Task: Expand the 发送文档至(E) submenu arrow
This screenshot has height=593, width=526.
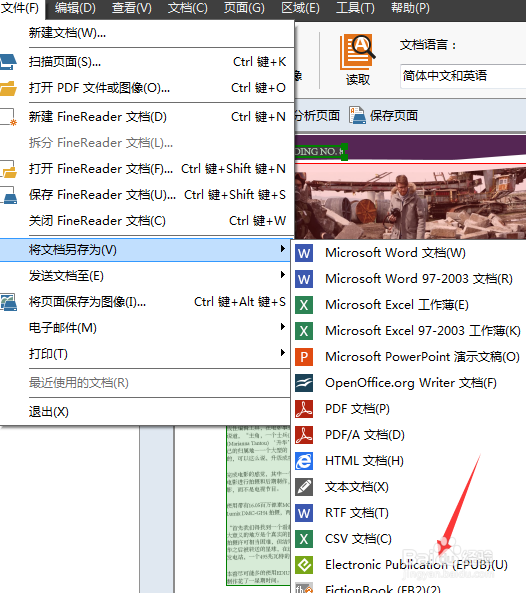Action: pyautogui.click(x=282, y=275)
